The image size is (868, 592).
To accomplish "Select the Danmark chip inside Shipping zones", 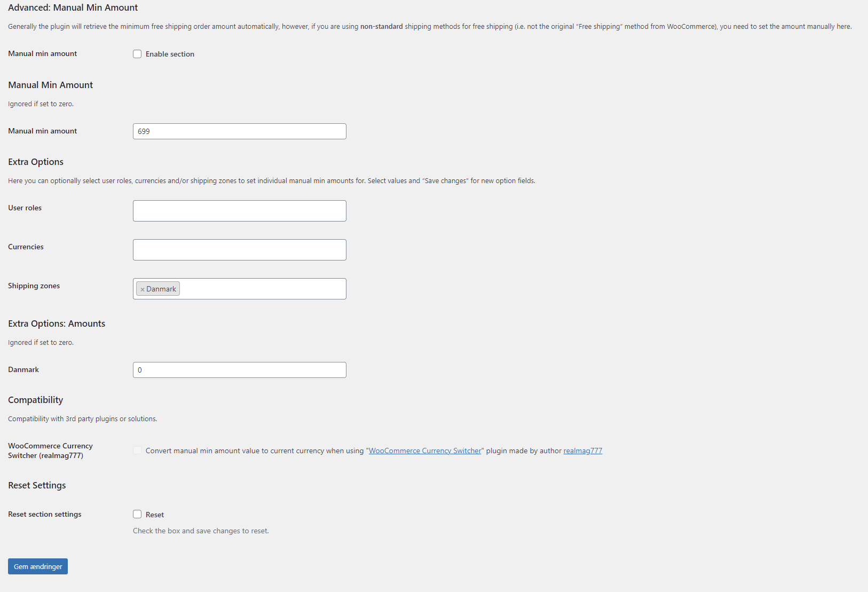I will tap(161, 289).
